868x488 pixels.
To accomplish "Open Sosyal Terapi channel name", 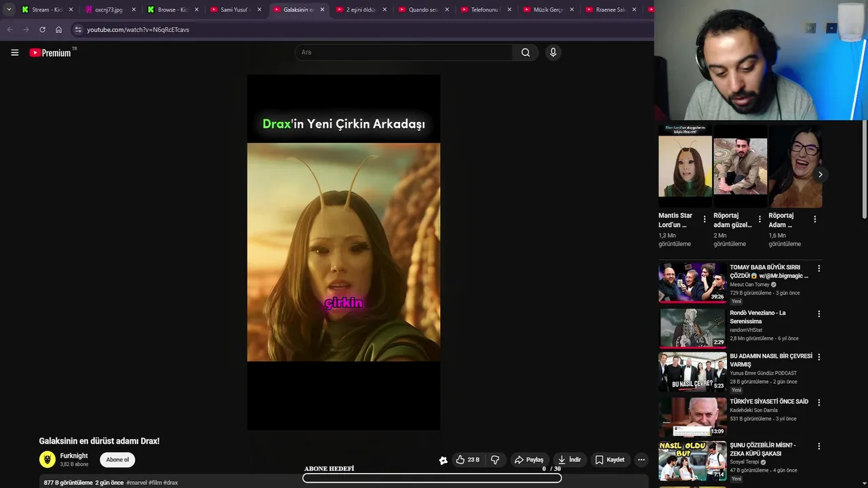I will (x=745, y=462).
